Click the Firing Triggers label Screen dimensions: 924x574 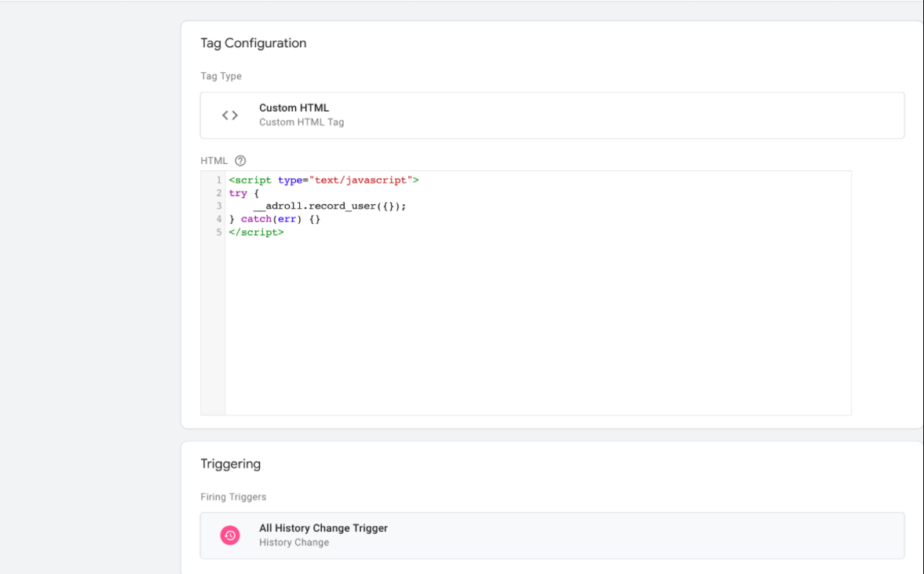point(233,497)
